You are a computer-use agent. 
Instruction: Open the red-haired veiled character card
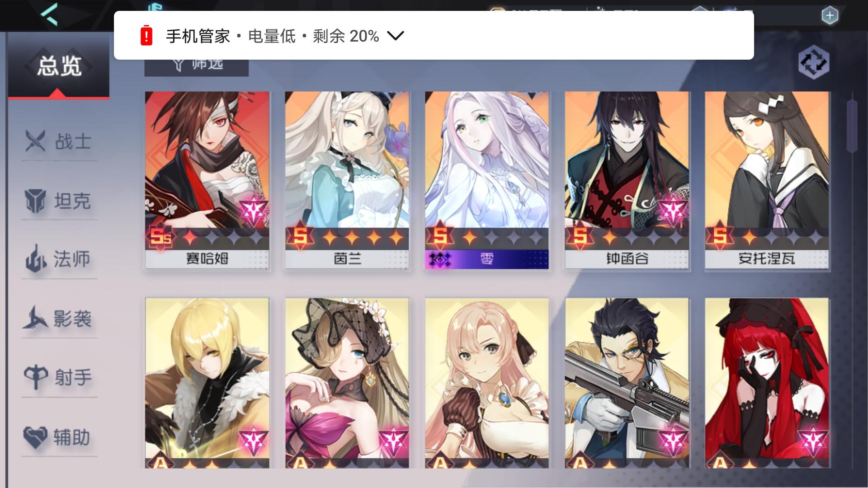coord(767,383)
